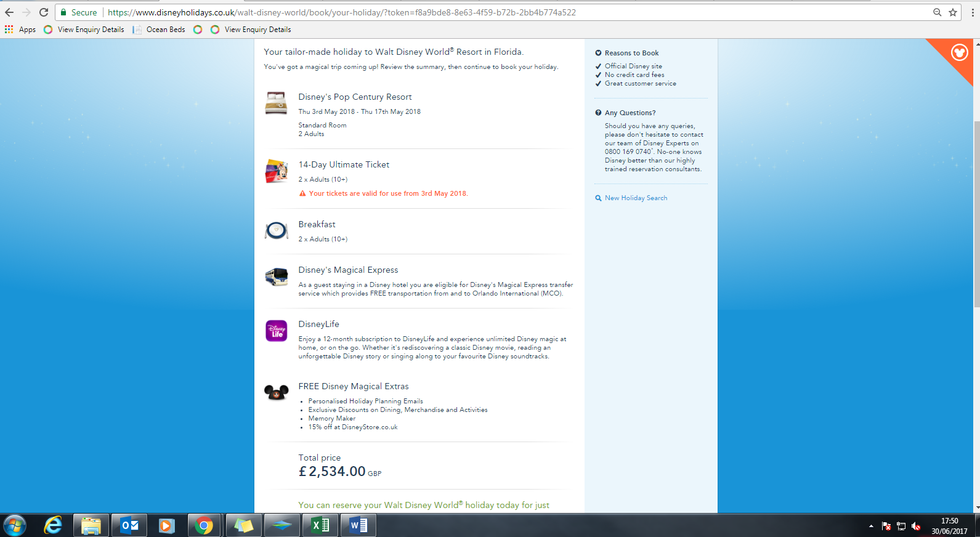
Task: Open the taskbar clock and date
Action: [x=949, y=526]
